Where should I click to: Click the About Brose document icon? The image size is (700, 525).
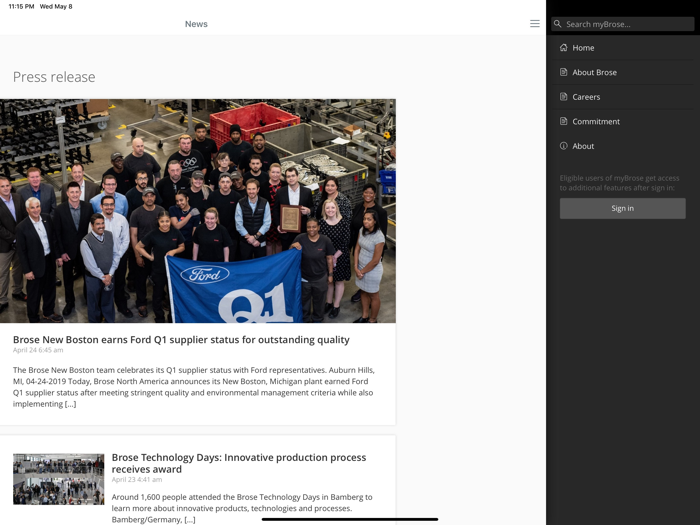(x=563, y=72)
